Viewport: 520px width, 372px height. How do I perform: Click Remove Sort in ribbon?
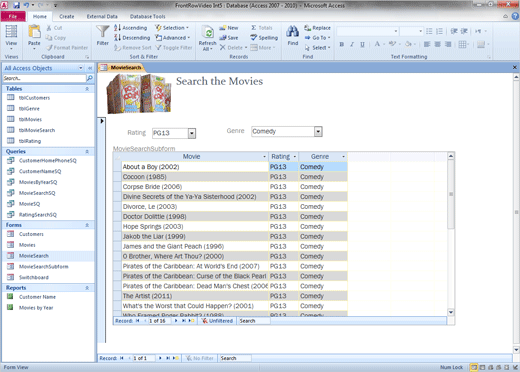133,48
